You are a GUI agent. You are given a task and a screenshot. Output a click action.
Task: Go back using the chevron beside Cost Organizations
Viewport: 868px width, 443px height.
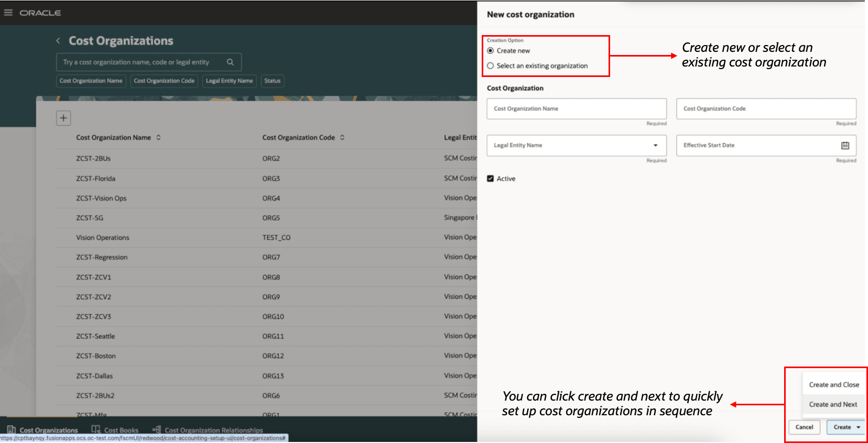pyautogui.click(x=58, y=40)
